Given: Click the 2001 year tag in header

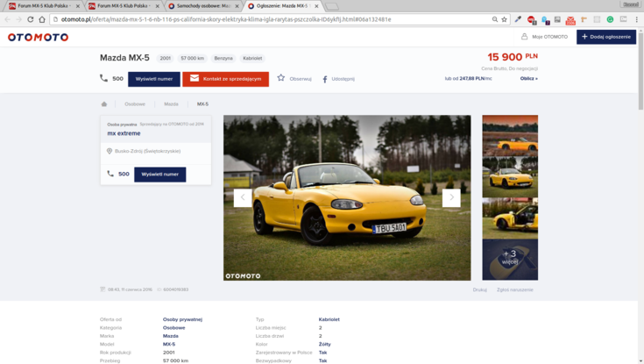Looking at the screenshot, I should (165, 59).
